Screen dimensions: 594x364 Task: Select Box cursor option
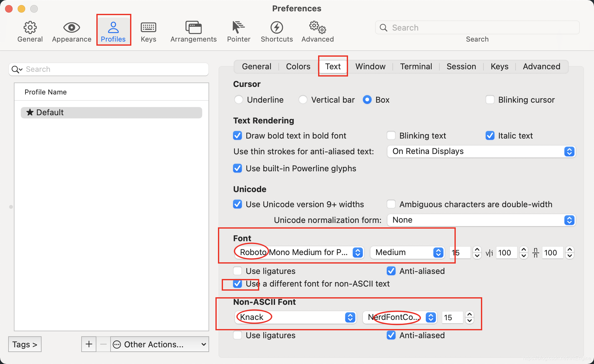click(367, 100)
